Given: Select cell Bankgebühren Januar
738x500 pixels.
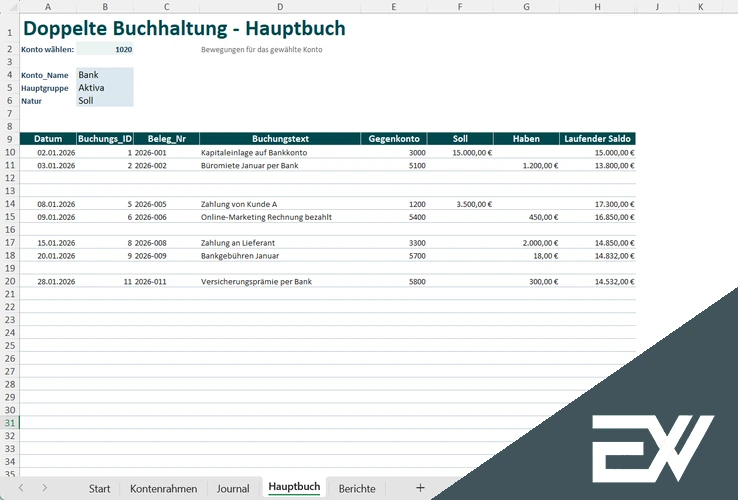Looking at the screenshot, I should point(280,256).
